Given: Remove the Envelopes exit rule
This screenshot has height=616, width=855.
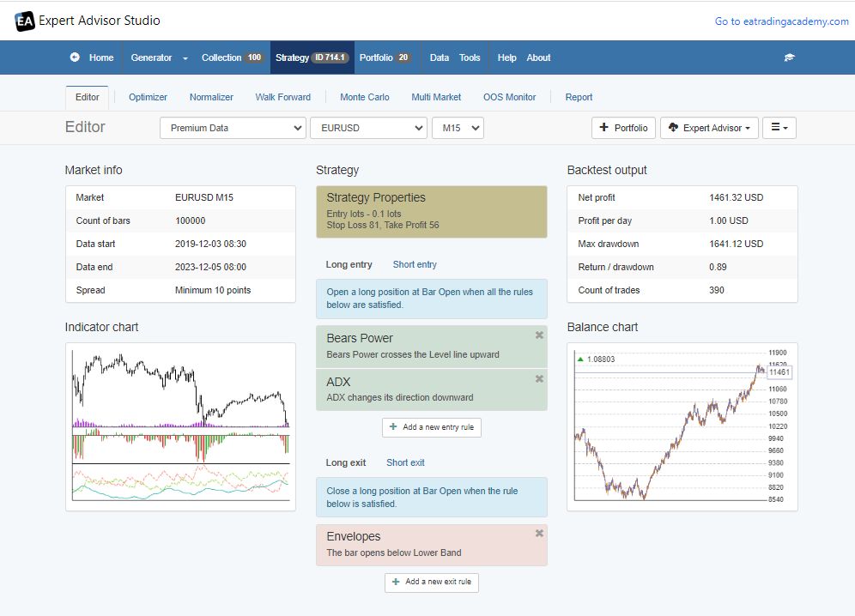Looking at the screenshot, I should (539, 534).
